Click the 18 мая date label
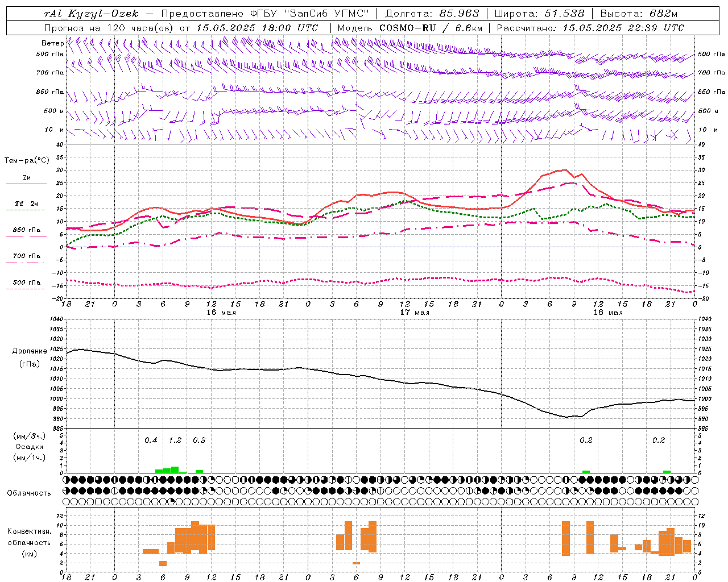 608,313
